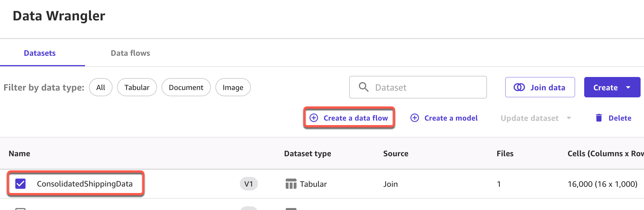This screenshot has width=644, height=210.
Task: Click the trash can Delete icon
Action: tap(599, 118)
